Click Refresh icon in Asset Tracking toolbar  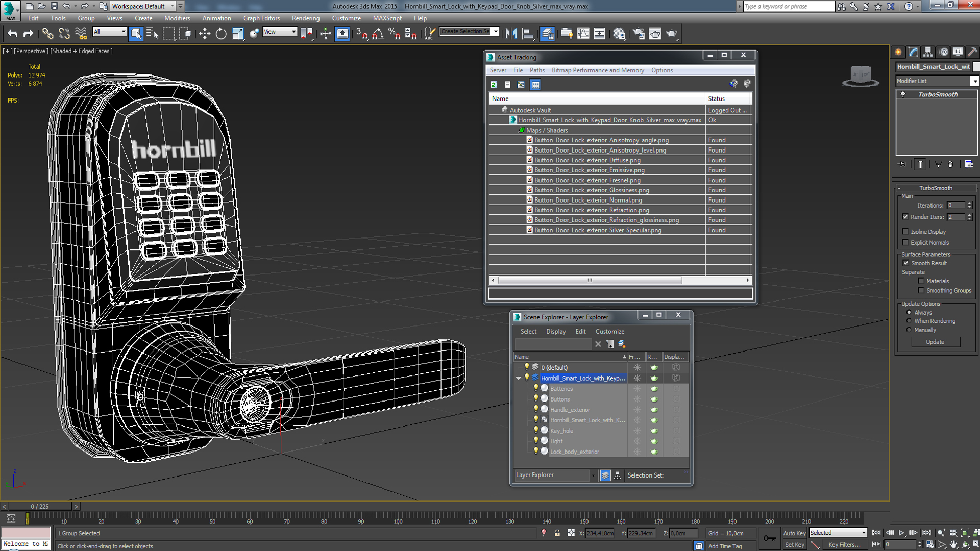[494, 85]
